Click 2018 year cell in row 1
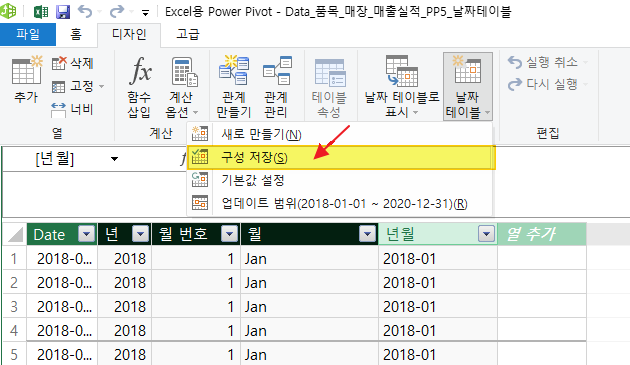 coord(125,258)
